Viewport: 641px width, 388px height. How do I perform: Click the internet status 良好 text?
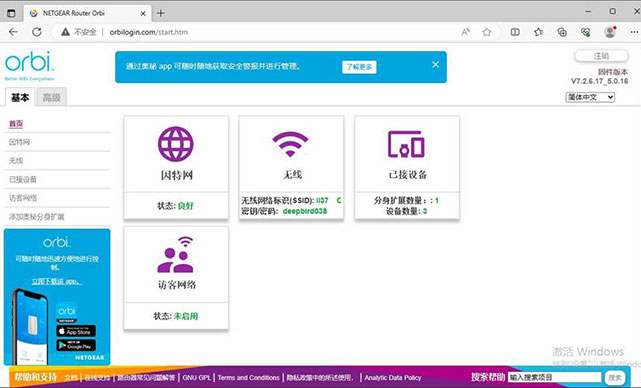click(186, 206)
